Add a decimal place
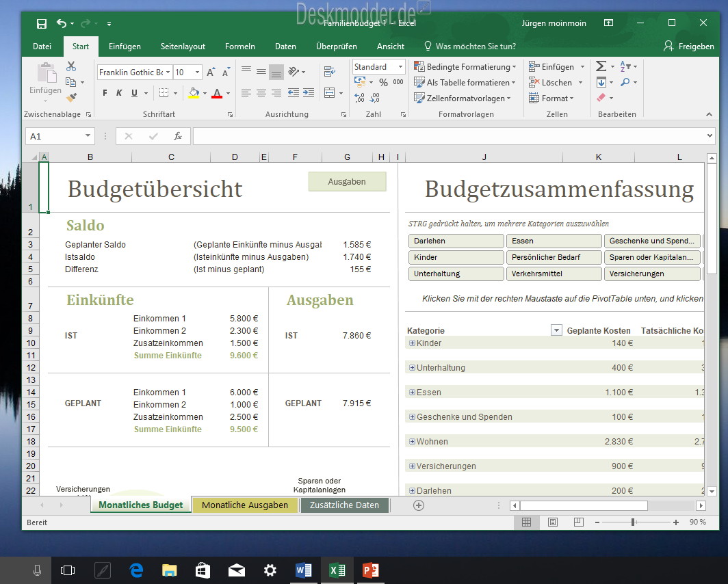 (359, 97)
